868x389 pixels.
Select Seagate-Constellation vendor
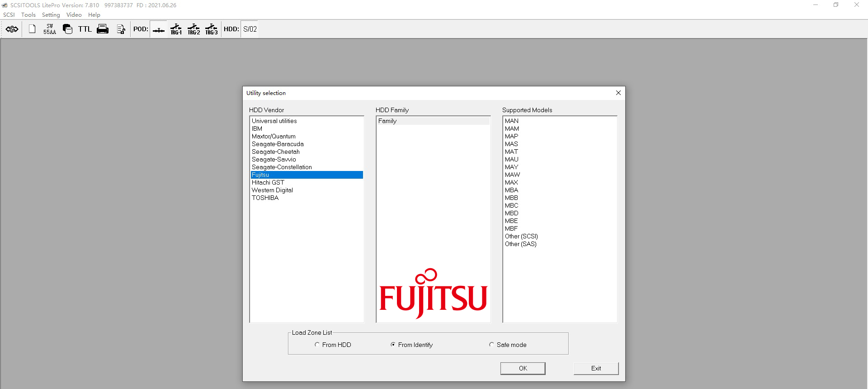tap(307, 167)
